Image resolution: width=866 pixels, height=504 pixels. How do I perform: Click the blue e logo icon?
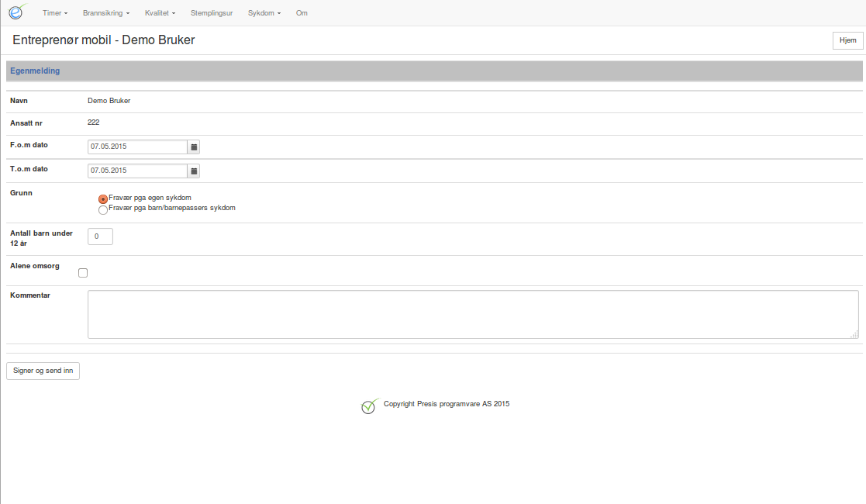tap(16, 12)
